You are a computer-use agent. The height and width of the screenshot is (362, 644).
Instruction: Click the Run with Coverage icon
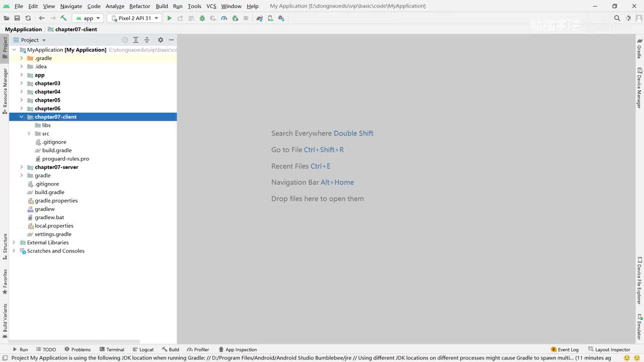point(213,18)
